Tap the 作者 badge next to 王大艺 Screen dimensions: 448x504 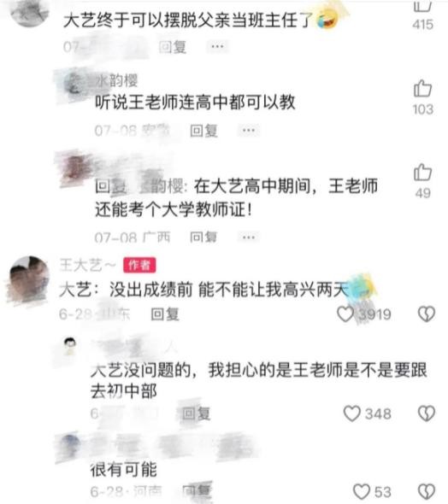point(139,265)
